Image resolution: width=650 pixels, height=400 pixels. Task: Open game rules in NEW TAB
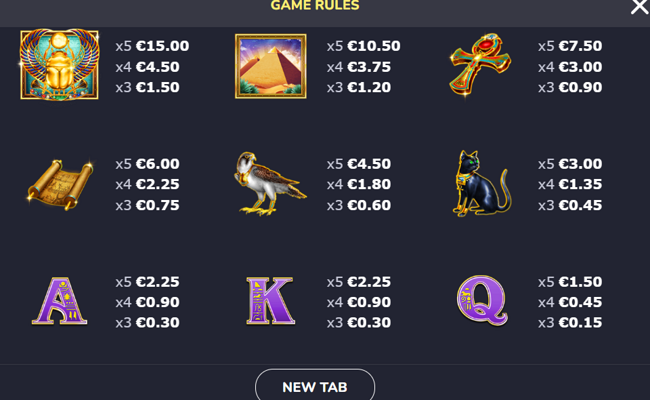315,385
